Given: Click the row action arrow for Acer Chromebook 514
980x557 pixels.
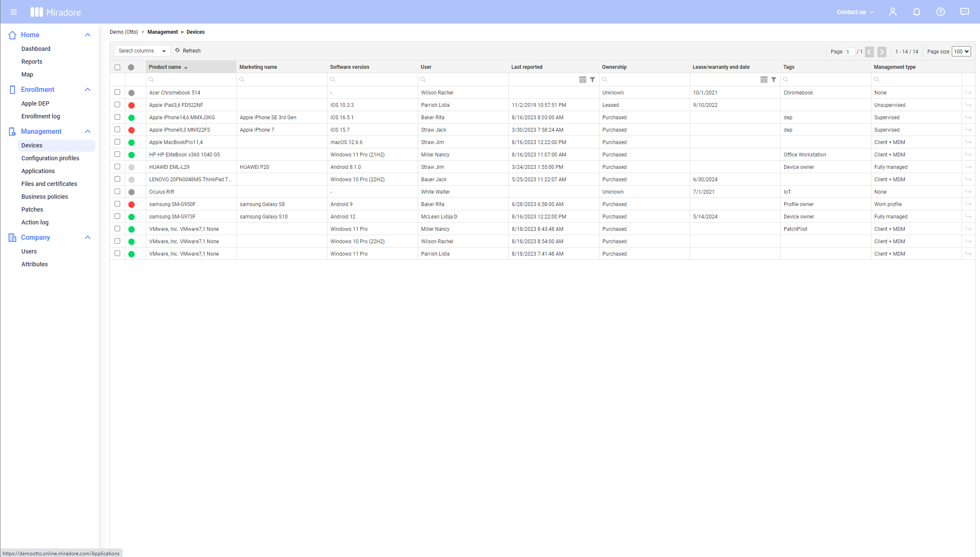Looking at the screenshot, I should click(x=968, y=92).
